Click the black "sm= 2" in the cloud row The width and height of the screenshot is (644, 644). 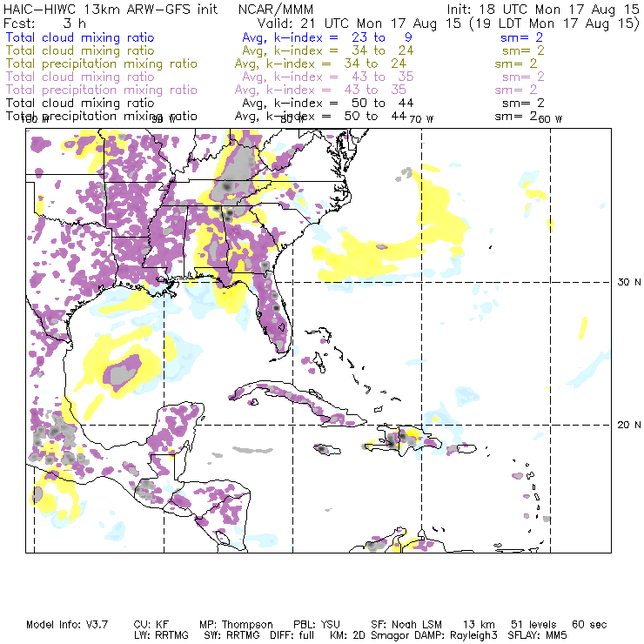pos(523,103)
